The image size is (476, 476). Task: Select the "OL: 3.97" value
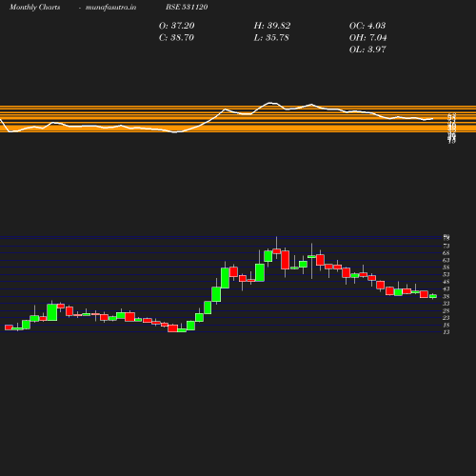coord(367,50)
